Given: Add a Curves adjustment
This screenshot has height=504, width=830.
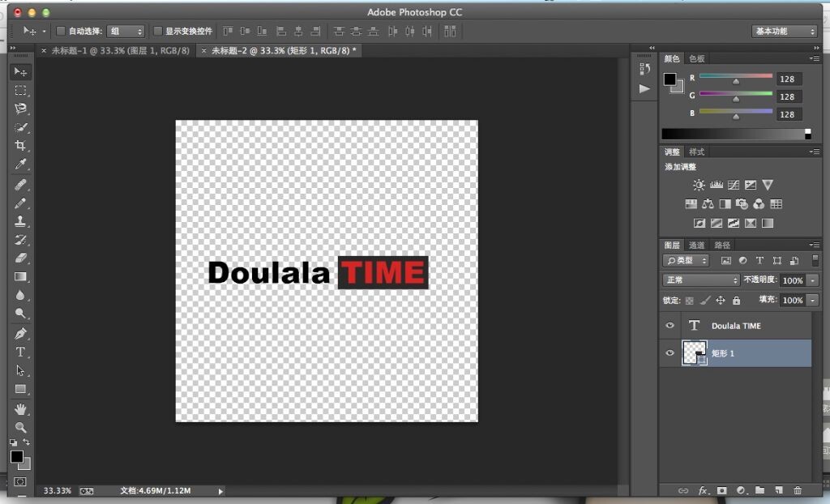Looking at the screenshot, I should [733, 185].
